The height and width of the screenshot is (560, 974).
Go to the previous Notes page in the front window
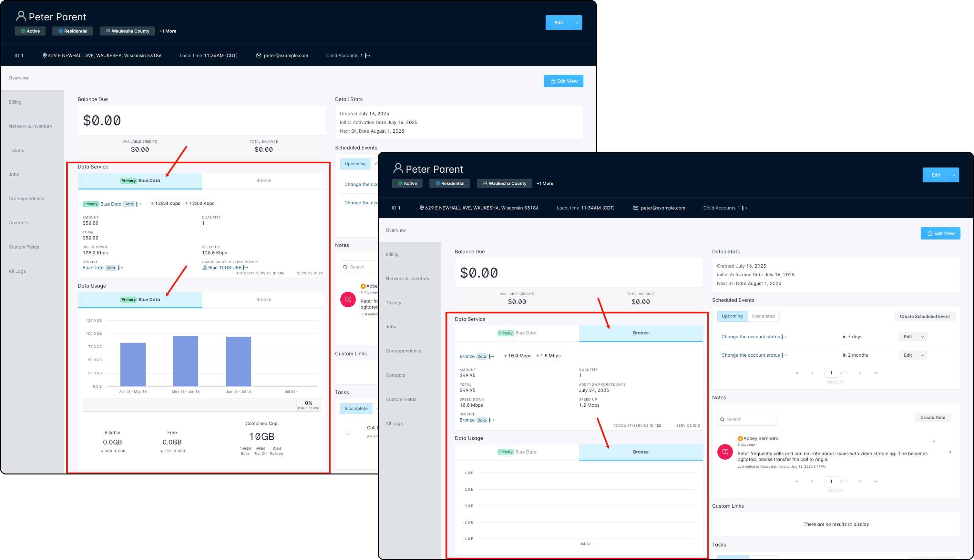(812, 481)
